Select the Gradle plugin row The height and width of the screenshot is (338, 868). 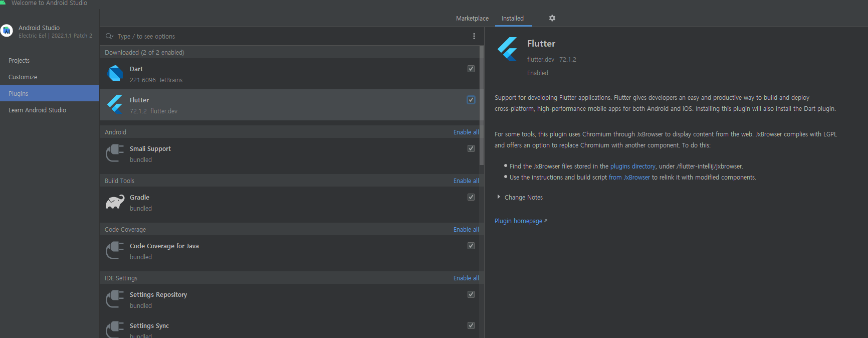289,202
